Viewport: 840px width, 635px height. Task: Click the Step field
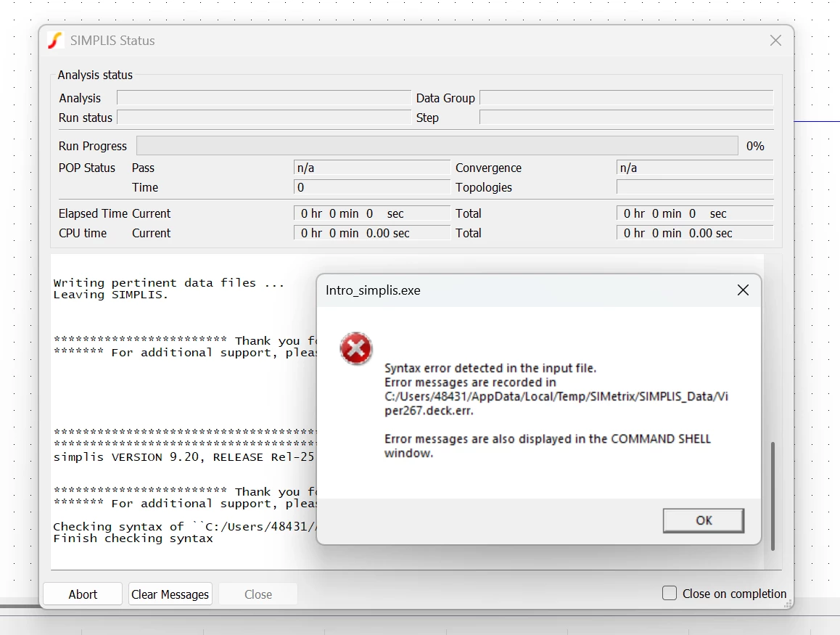pos(626,118)
